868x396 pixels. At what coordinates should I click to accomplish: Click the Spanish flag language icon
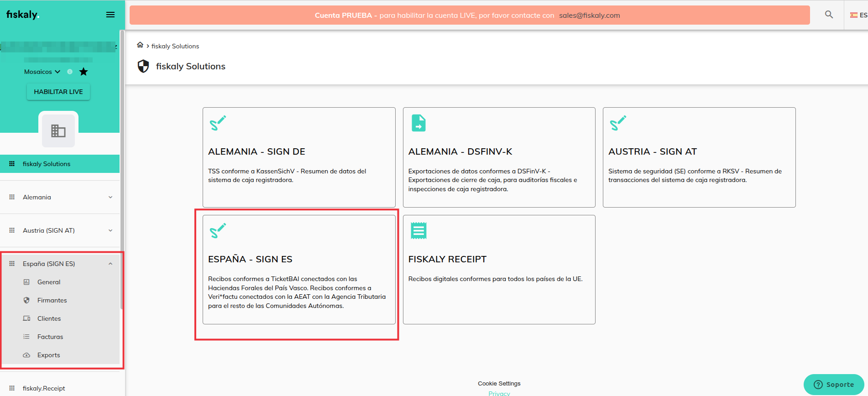[854, 15]
